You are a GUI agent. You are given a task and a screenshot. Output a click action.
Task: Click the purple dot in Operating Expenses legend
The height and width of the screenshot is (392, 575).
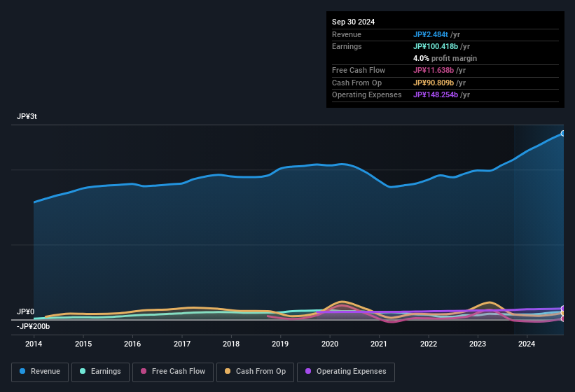[307, 372]
